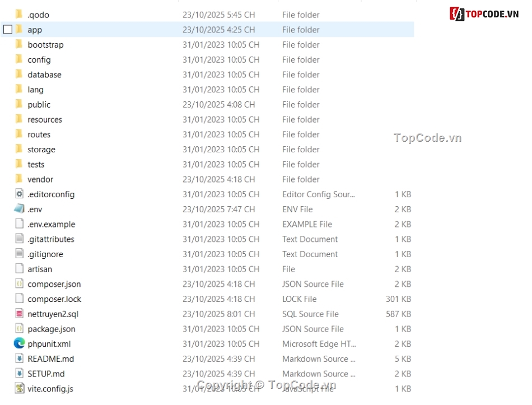Select the README.md markdown icon
The height and width of the screenshot is (405, 532).
tap(20, 359)
